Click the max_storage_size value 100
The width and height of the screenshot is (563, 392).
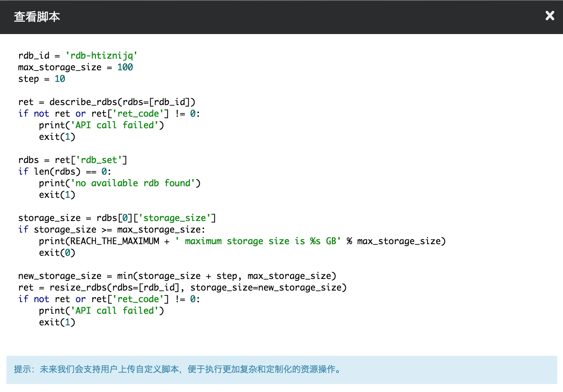point(125,67)
